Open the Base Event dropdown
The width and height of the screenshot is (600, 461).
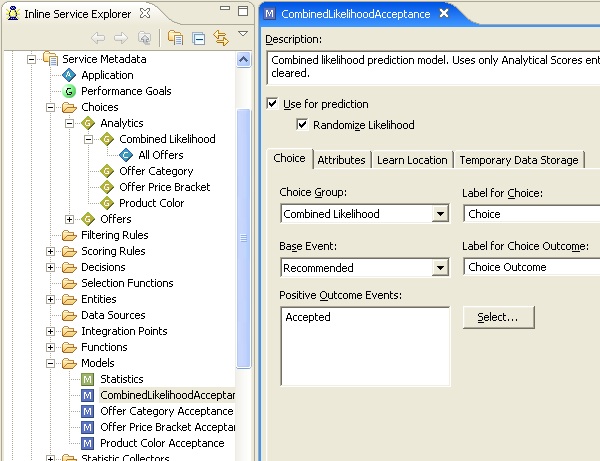(440, 268)
